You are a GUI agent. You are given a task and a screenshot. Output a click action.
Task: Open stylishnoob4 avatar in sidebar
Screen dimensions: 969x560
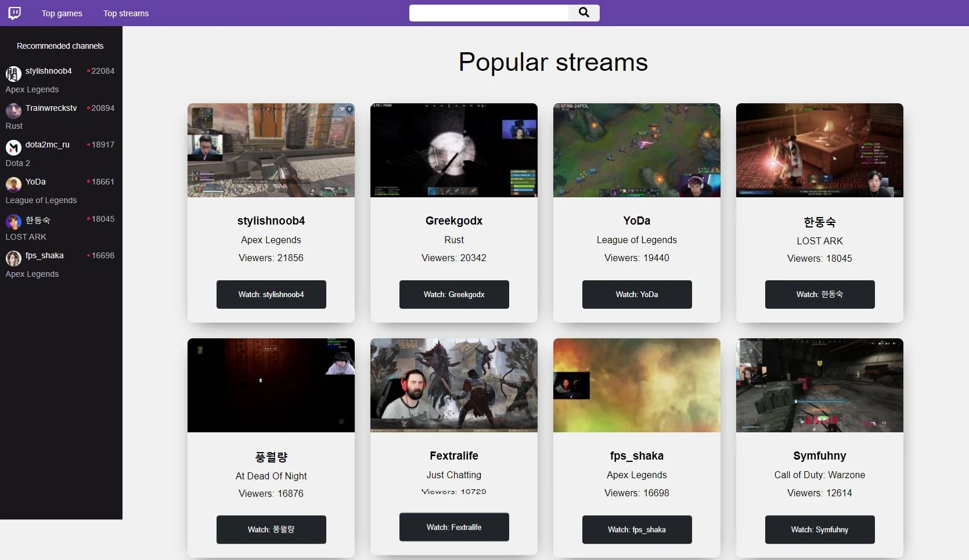(x=13, y=73)
